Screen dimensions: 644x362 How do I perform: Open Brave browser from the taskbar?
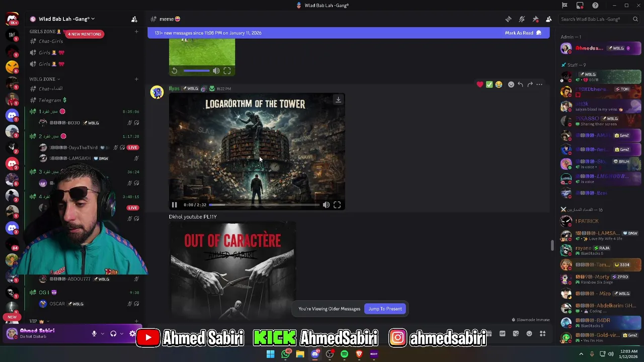tap(359, 354)
